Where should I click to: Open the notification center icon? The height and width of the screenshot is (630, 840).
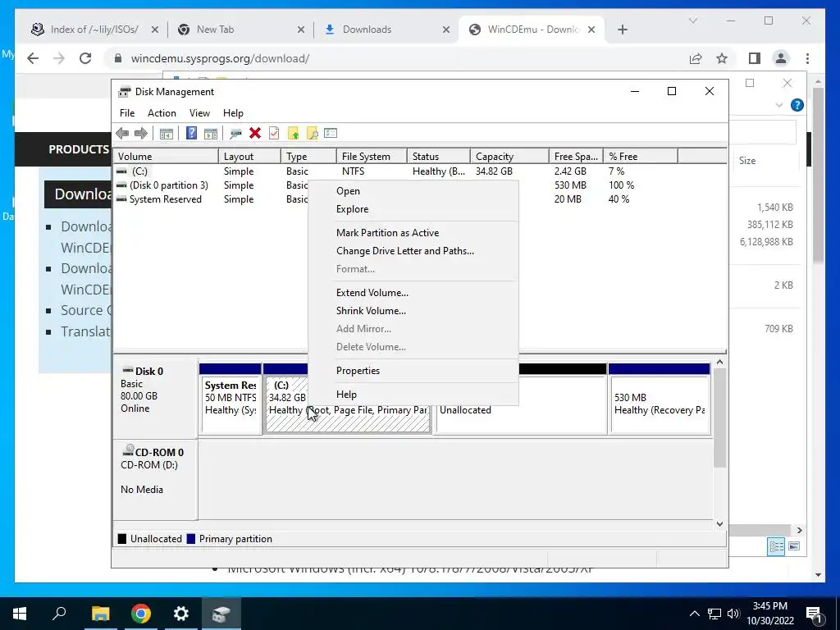(x=814, y=614)
